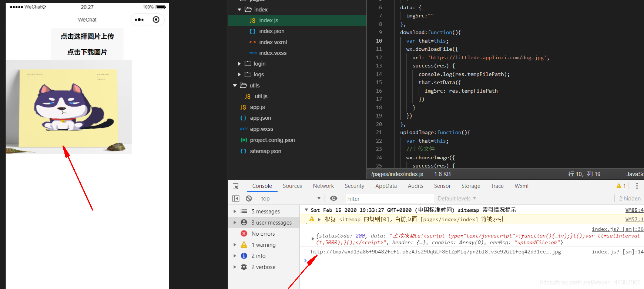644x289 pixels.
Task: Click the util.js JS icon
Action: (248, 96)
